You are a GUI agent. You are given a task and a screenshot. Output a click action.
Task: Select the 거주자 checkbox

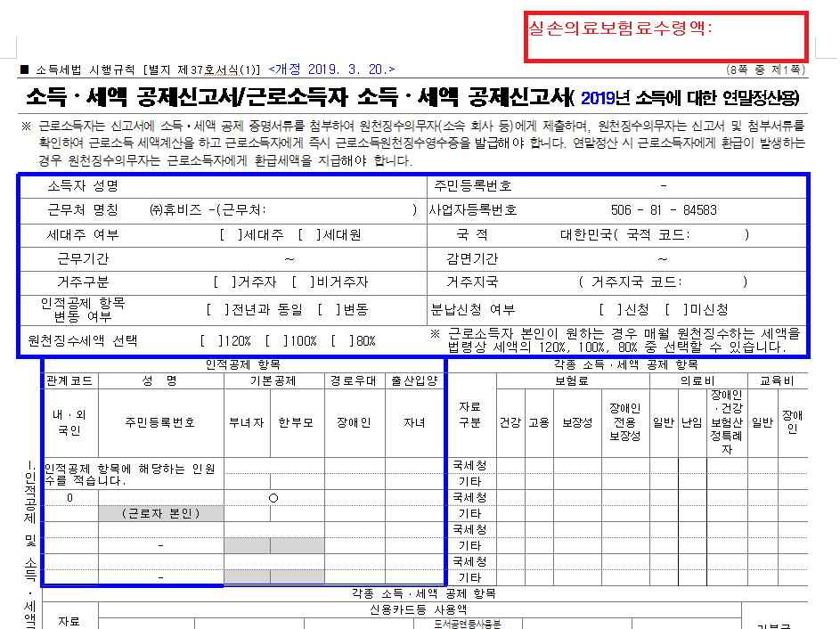pos(224,282)
